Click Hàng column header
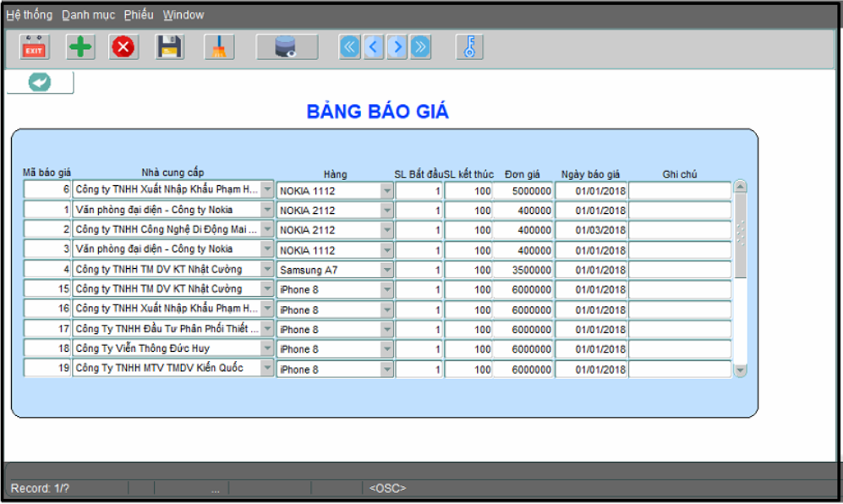The width and height of the screenshot is (843, 504). (x=335, y=174)
